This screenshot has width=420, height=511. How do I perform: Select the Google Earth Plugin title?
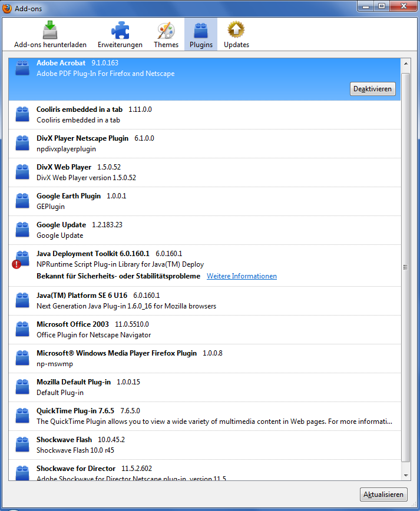pyautogui.click(x=68, y=196)
